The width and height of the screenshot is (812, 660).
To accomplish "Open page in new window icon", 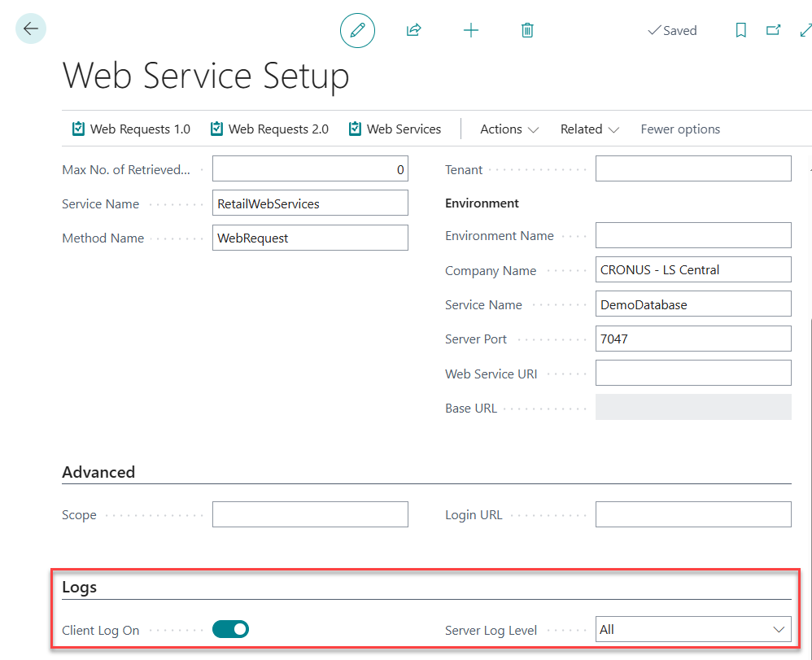I will 773,31.
